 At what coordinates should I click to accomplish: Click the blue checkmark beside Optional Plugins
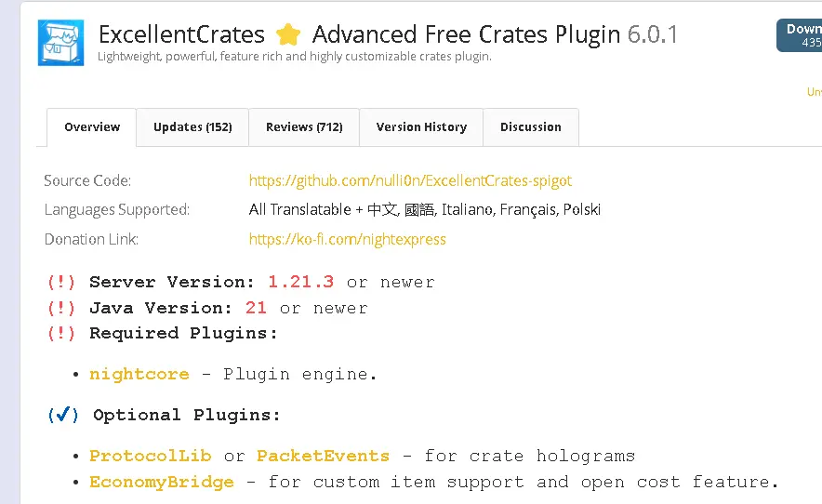pyautogui.click(x=63, y=415)
